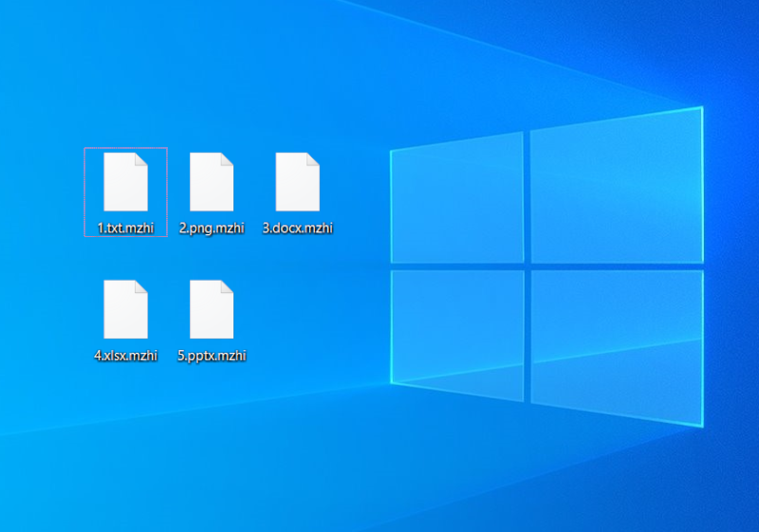This screenshot has width=759, height=532.
Task: Click center cross of the Windows logo
Action: coord(527,266)
